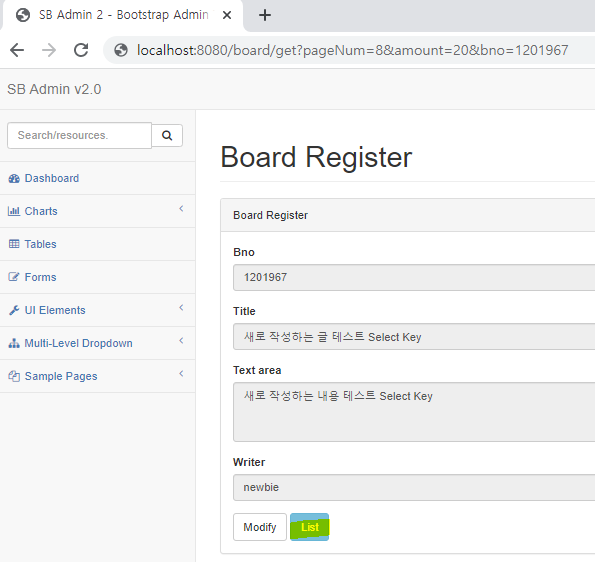595x562 pixels.
Task: Click the read-only Title input field
Action: point(414,337)
